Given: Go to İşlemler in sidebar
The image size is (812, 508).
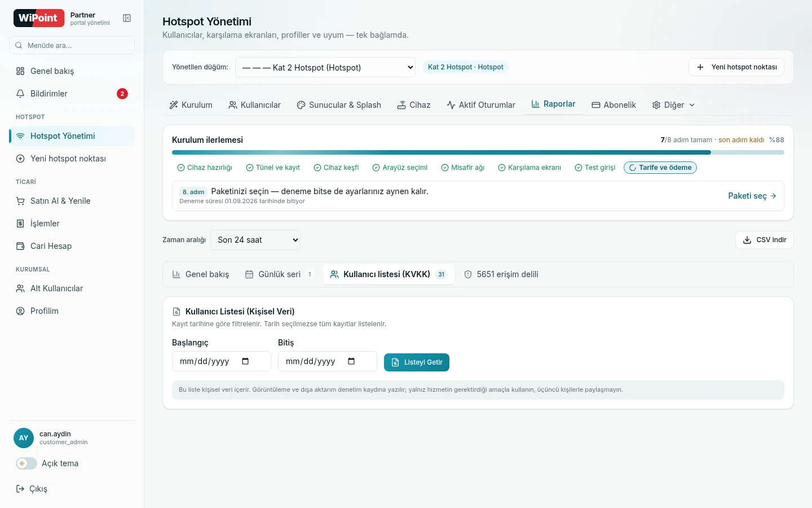Looking at the screenshot, I should tap(72, 224).
